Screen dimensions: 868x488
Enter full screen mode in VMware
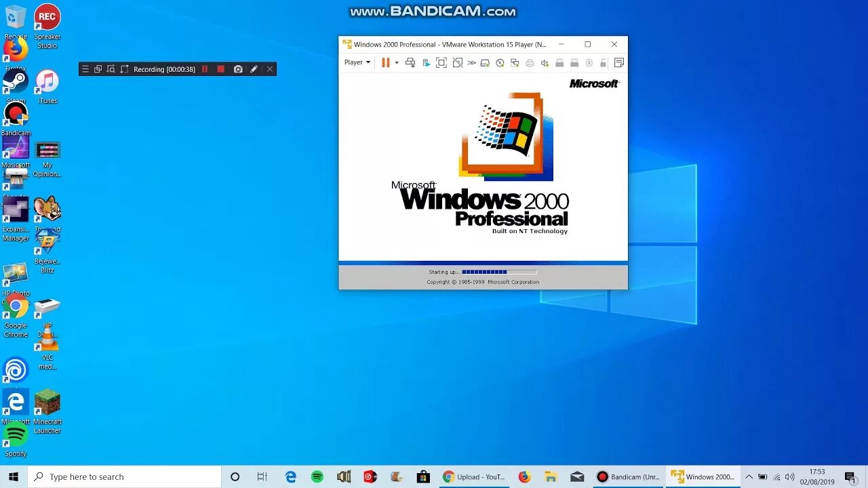coord(441,62)
